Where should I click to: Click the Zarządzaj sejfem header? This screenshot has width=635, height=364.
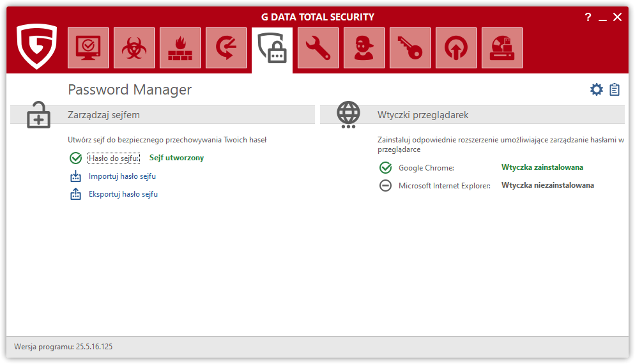[103, 115]
